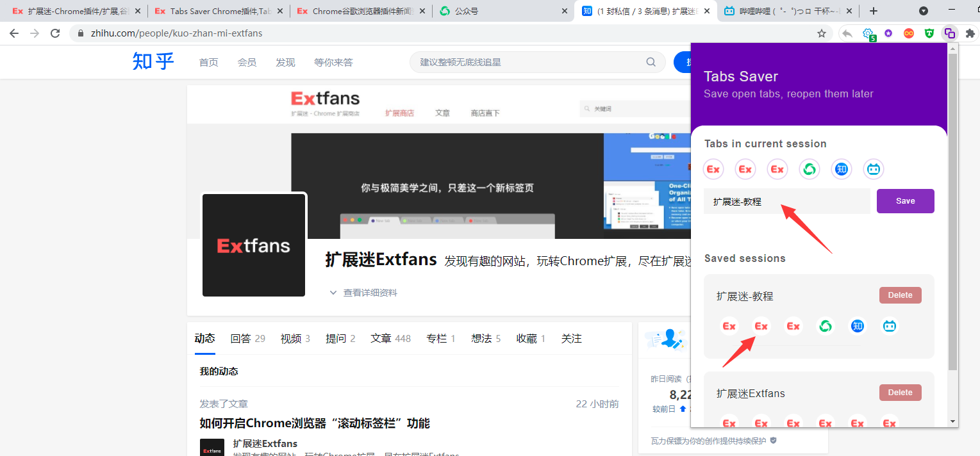Open 等你来答 in Zhihu navigation
The image size is (980, 456).
(x=333, y=62)
